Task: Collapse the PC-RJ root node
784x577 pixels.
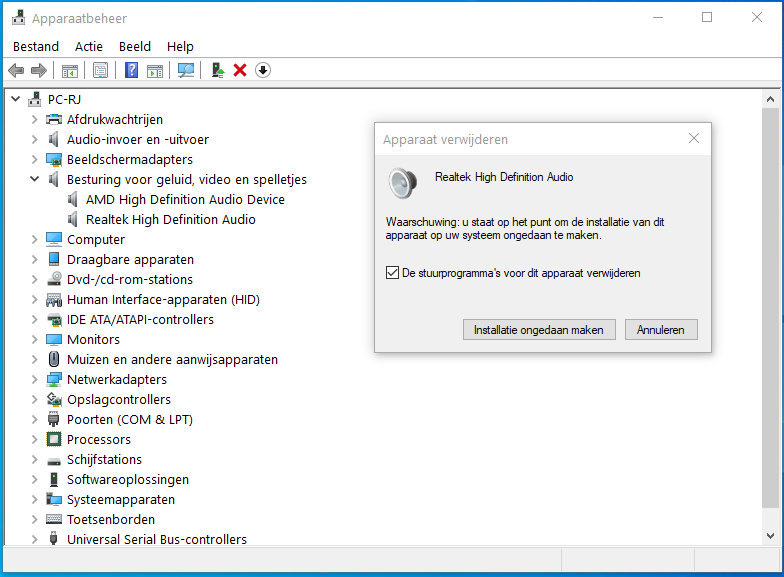Action: tap(16, 99)
